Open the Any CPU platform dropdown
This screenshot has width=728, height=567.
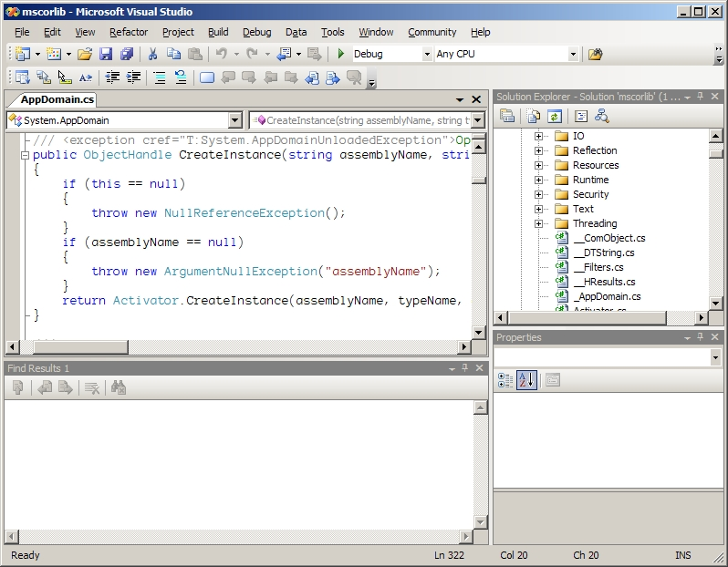pos(574,55)
